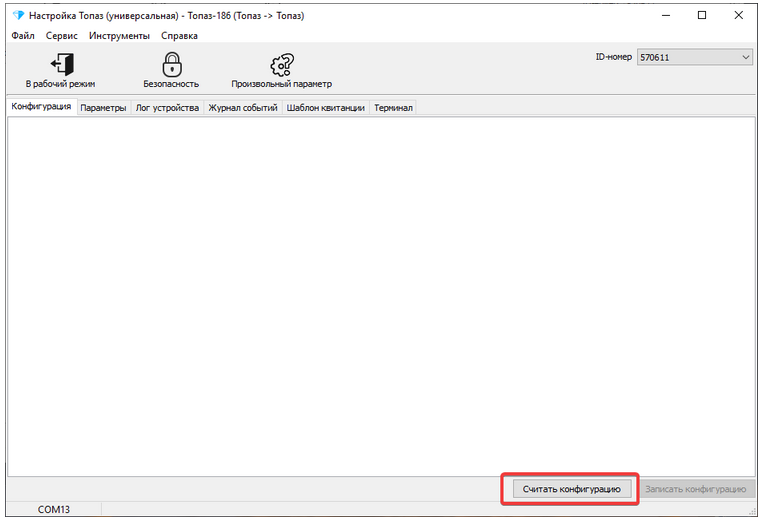
Task: Open the 'Справка' help menu
Action: point(179,35)
